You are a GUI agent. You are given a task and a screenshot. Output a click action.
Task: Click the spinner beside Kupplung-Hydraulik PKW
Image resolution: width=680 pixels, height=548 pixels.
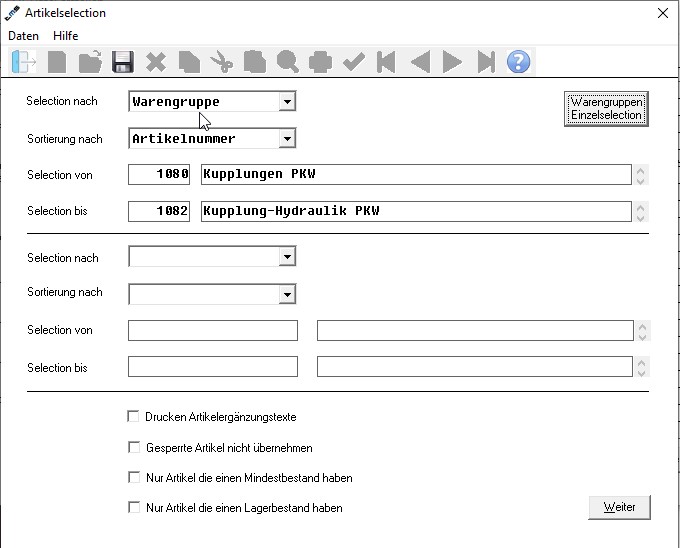click(641, 212)
